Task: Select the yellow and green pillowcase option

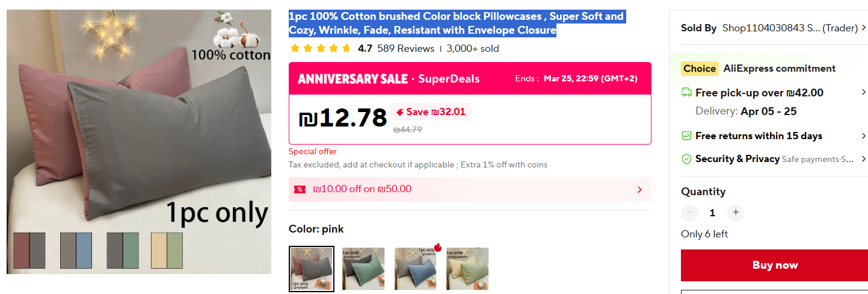Action: (467, 269)
